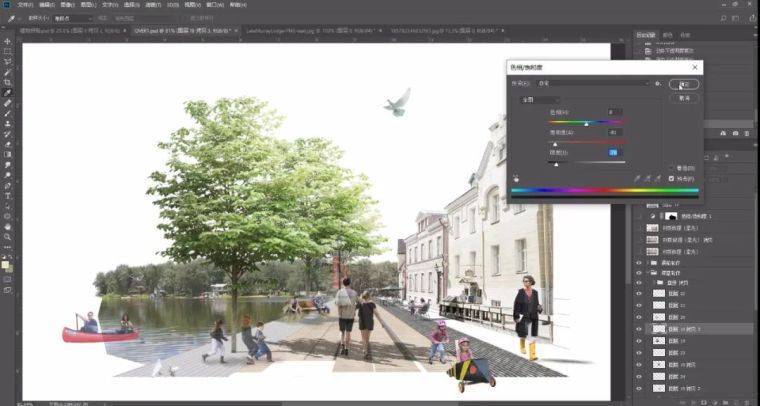Click the Saturation slider handle
Screen dimensions: 760x406
[x=555, y=144]
